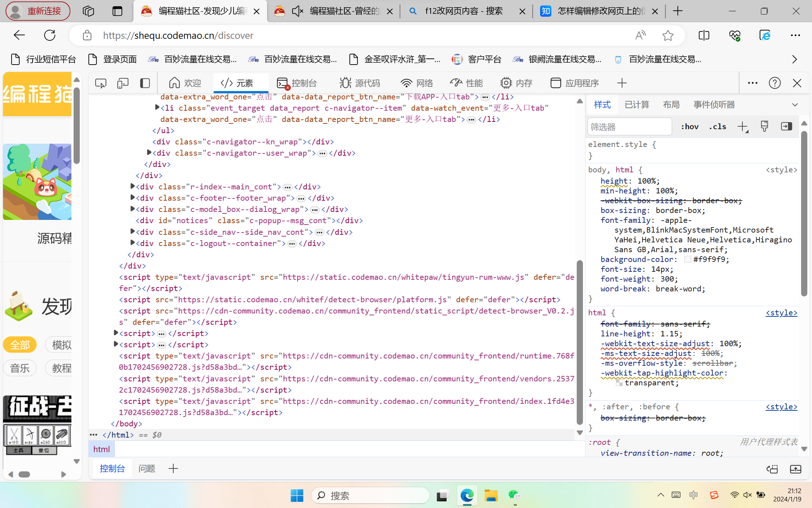Show more Styles pane tabs chevron
Screen dimensions: 812x508
pos(795,105)
